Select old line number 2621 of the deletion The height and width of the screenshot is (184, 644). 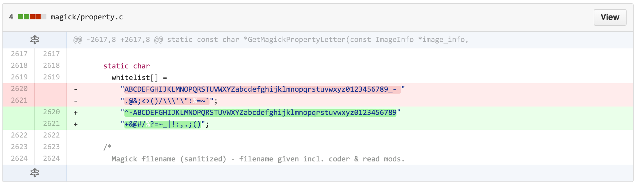(19, 100)
